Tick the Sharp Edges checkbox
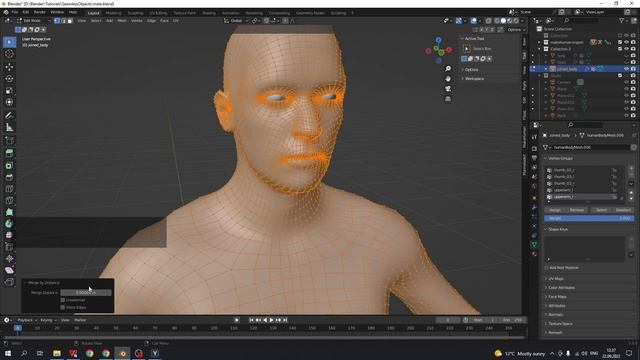640x360 pixels. (63, 307)
